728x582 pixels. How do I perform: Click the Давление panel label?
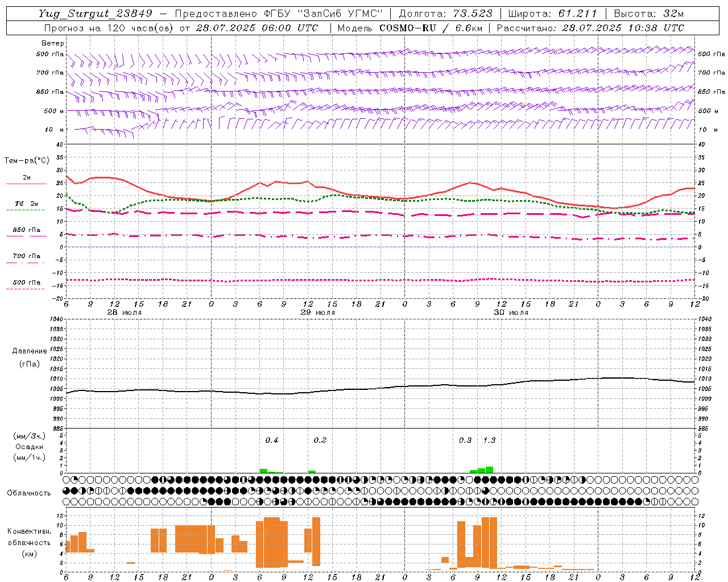[30, 351]
